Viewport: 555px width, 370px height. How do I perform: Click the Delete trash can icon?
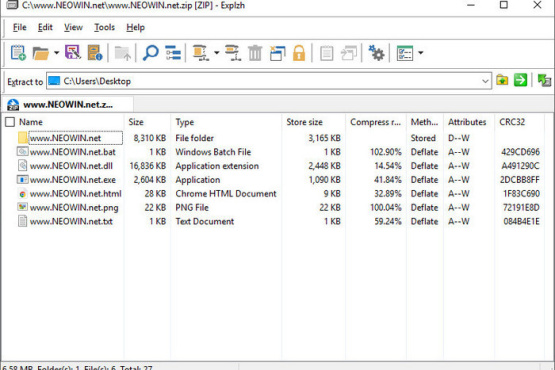pos(255,53)
